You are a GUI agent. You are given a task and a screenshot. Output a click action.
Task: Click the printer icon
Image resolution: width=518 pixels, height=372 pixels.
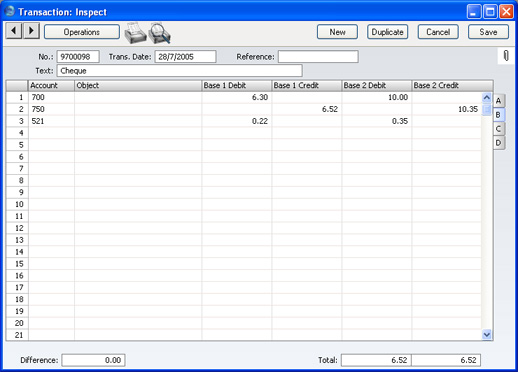[x=135, y=33]
